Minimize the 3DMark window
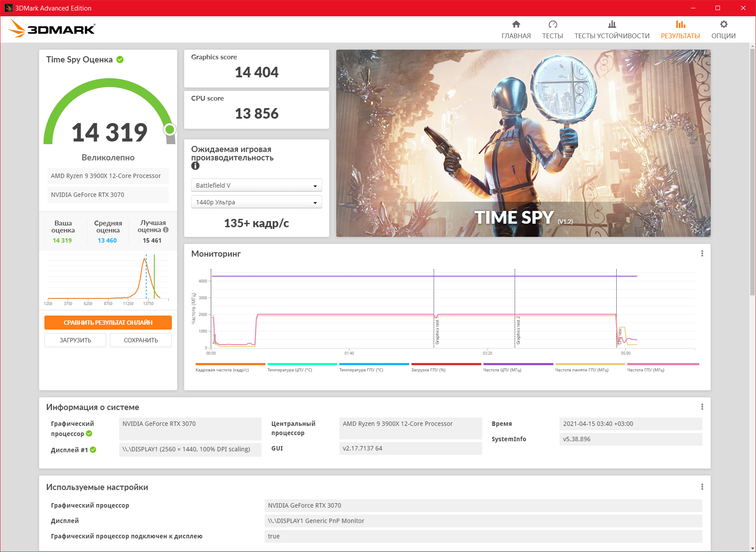Image resolution: width=756 pixels, height=552 pixels. [693, 8]
